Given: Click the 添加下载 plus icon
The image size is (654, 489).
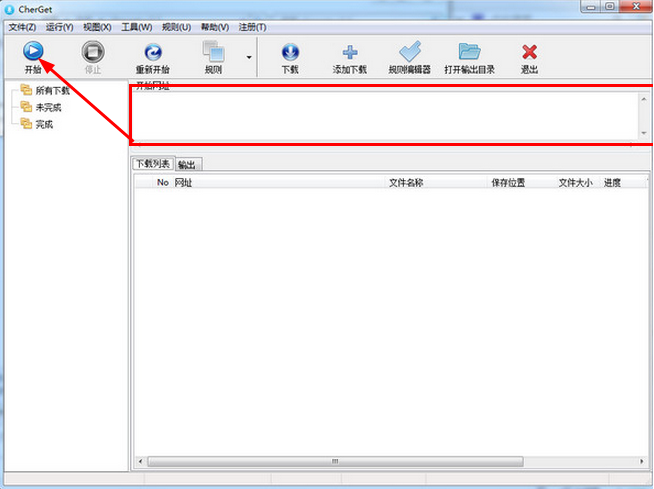Looking at the screenshot, I should (350, 52).
